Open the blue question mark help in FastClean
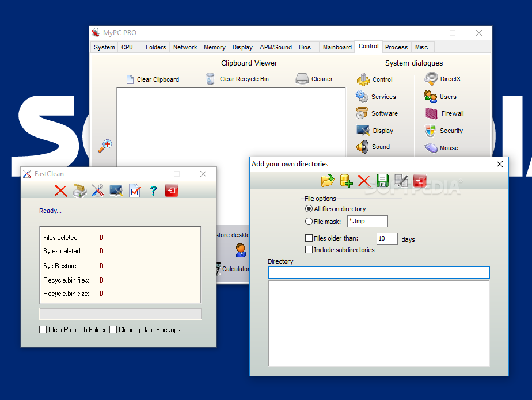The image size is (532, 400). [x=153, y=191]
